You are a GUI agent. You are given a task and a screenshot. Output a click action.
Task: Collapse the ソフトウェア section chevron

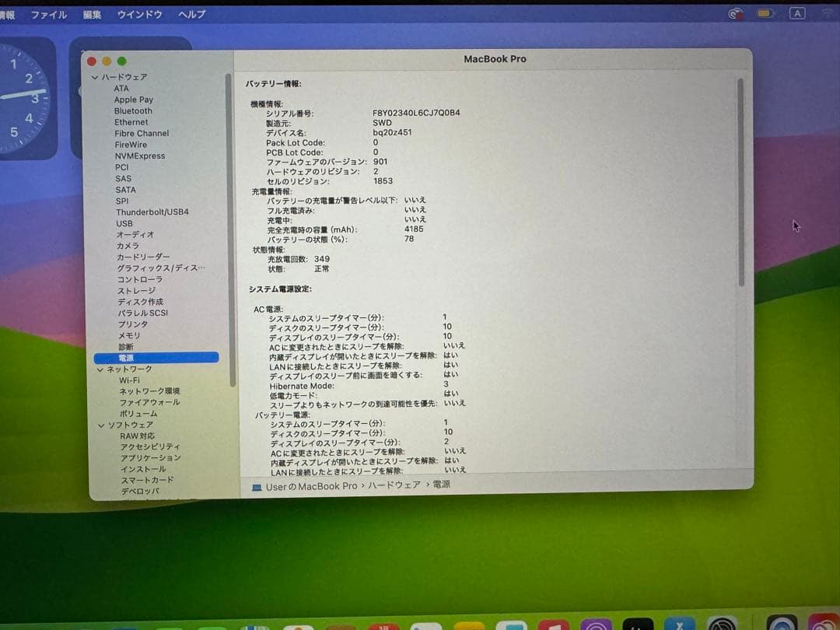pos(101,425)
